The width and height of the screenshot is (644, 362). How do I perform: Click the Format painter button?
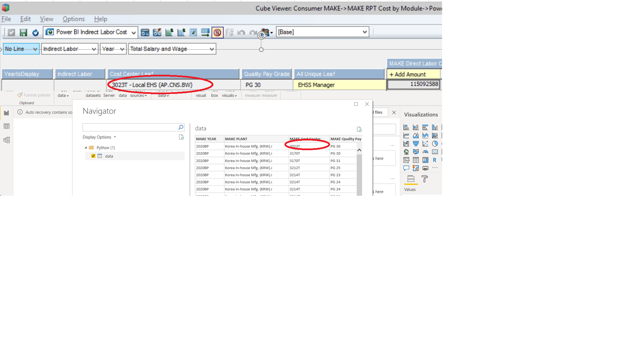pyautogui.click(x=34, y=95)
